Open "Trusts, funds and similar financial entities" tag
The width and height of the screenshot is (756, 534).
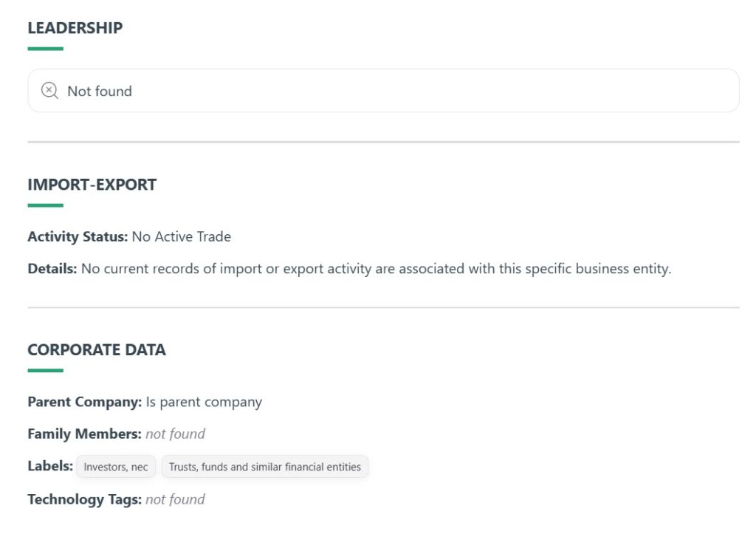tap(264, 467)
